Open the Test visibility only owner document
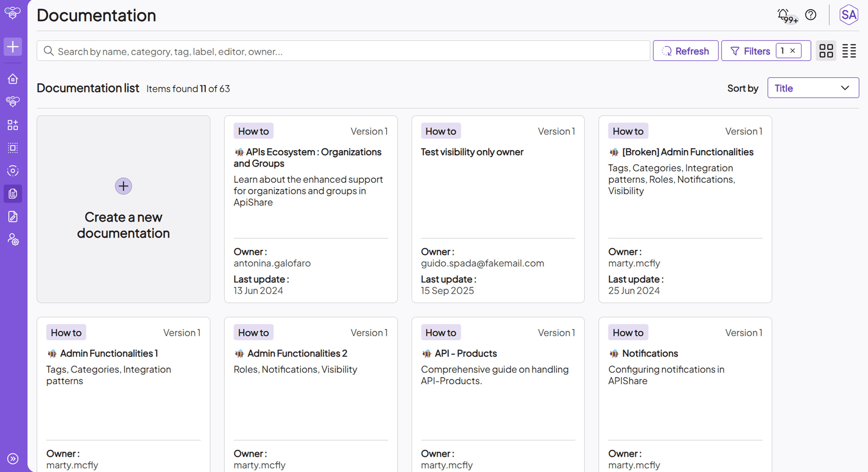The height and width of the screenshot is (472, 868). 472,152
